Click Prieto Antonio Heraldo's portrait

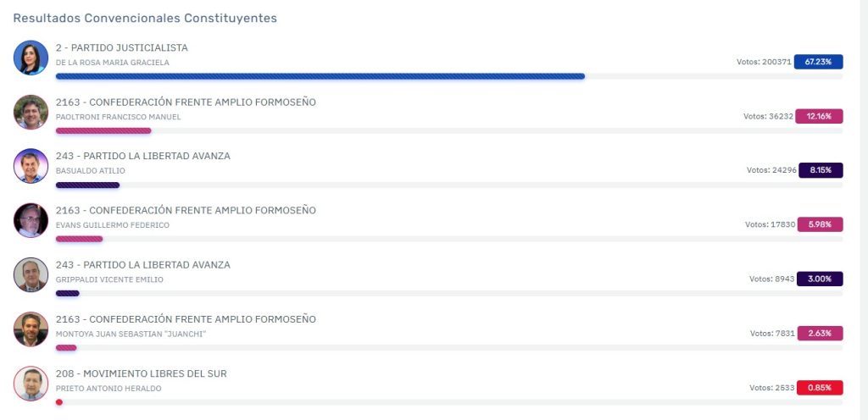click(31, 384)
